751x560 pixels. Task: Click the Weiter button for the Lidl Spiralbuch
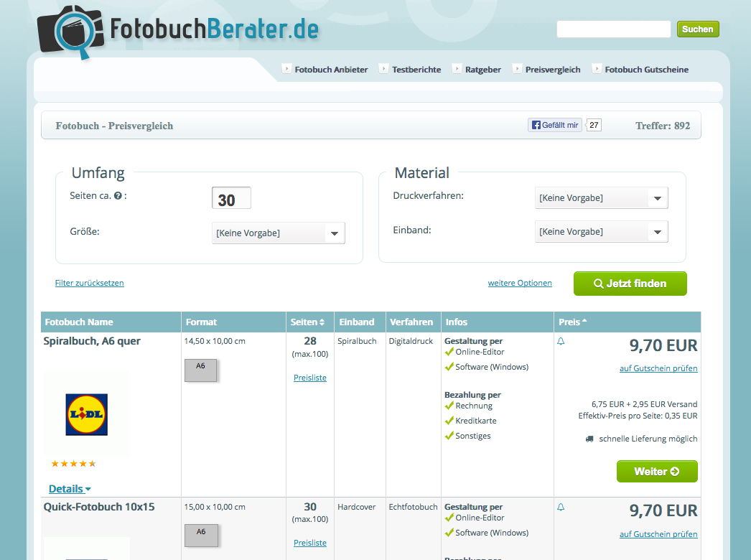(x=657, y=472)
